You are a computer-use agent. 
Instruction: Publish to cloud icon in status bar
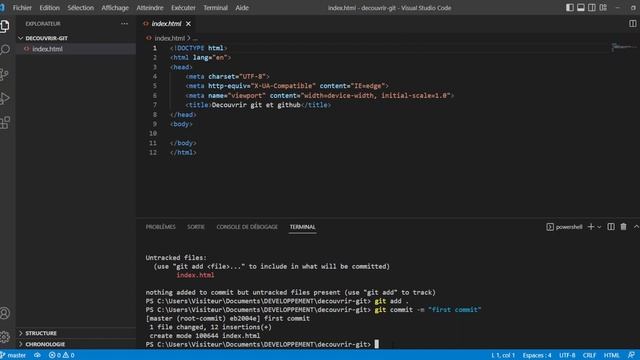pos(37,355)
